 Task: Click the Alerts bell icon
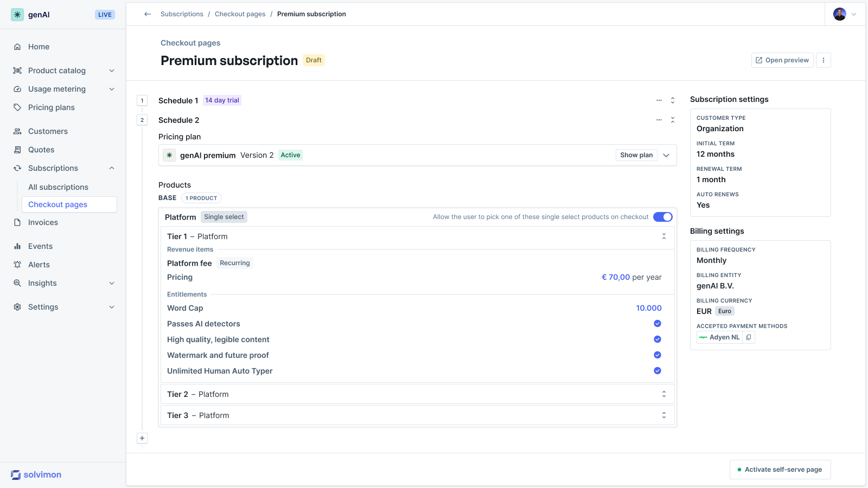pyautogui.click(x=17, y=265)
